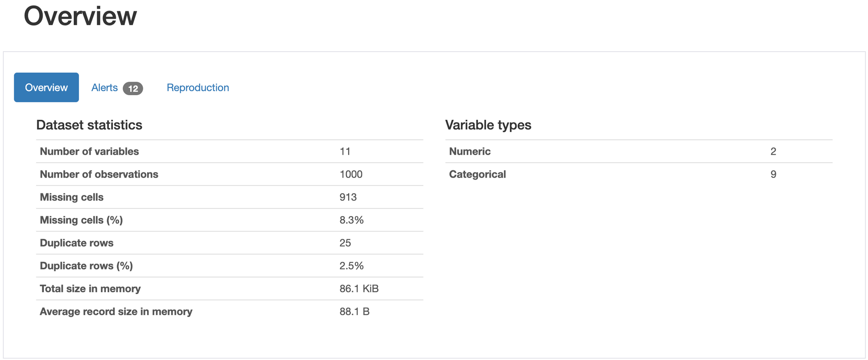Open the Alerts tab
This screenshot has width=868, height=360.
tap(105, 88)
